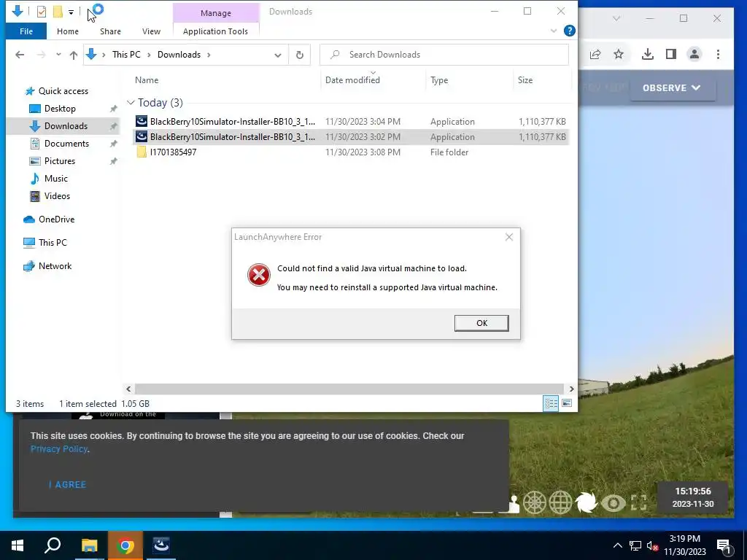Toggle the eye visibility icon on webpage
Image resolution: width=747 pixels, height=560 pixels.
tap(613, 503)
